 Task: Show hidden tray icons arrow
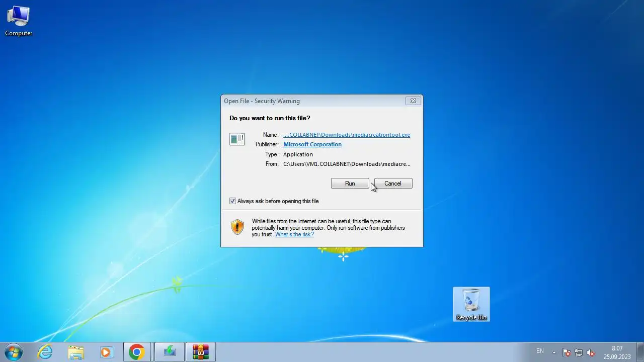click(x=554, y=352)
